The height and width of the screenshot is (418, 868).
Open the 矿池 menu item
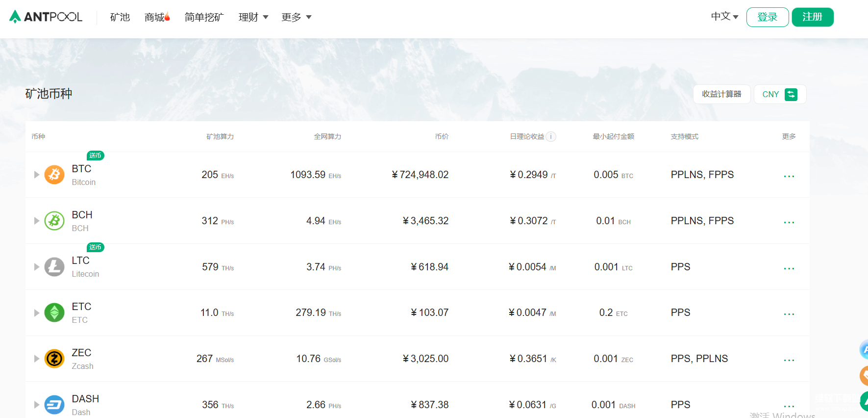coord(120,17)
